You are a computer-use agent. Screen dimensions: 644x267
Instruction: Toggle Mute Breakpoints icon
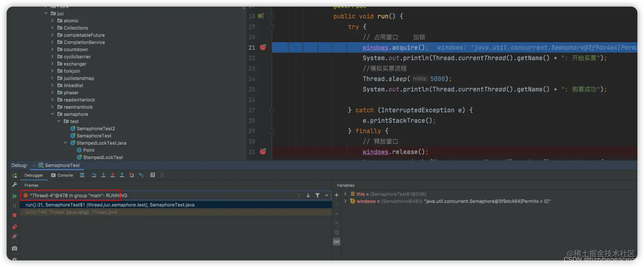pos(14,236)
